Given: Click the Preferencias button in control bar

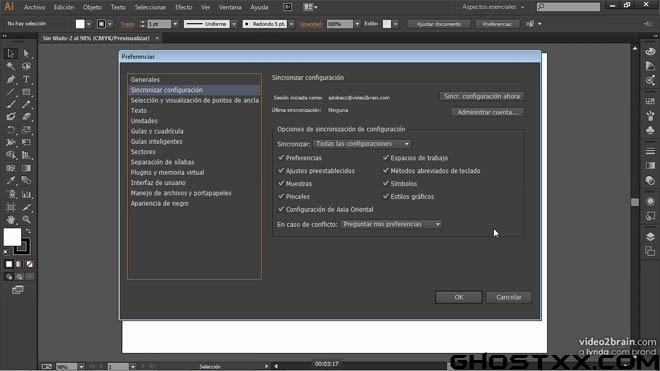Looking at the screenshot, I should (x=497, y=24).
